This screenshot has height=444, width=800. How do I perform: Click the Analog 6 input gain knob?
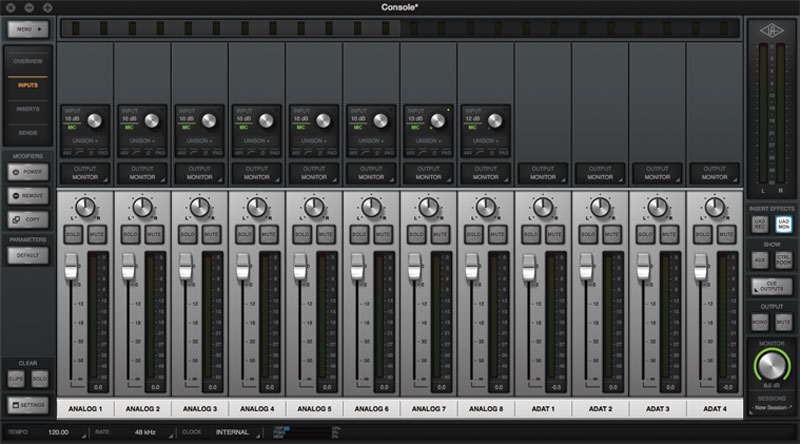[x=381, y=121]
